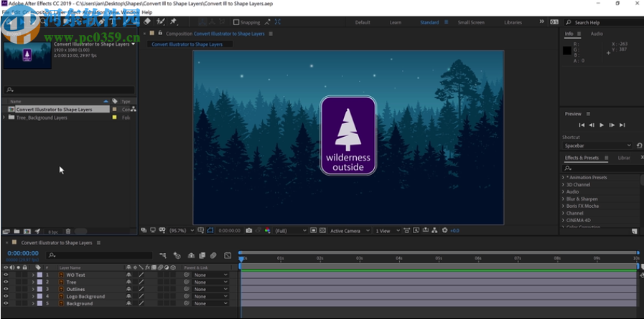Open the Help menu
Image resolution: width=644 pixels, height=319 pixels.
147,12
